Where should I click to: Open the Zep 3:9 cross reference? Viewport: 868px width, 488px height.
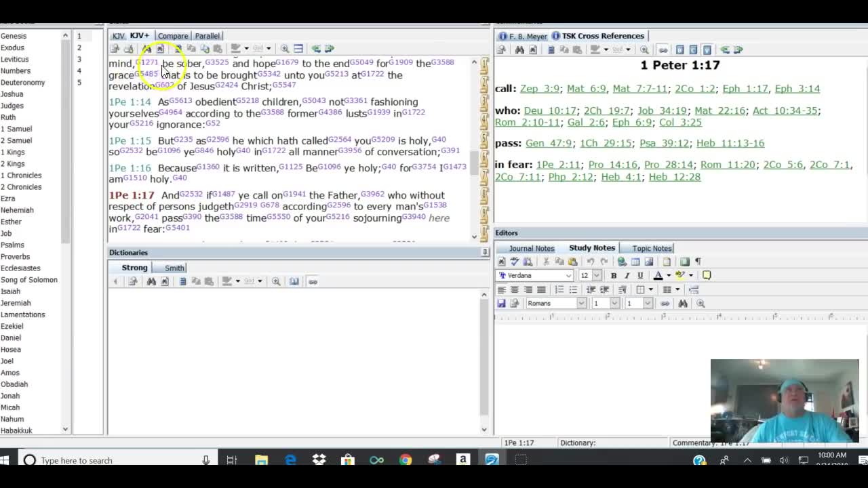540,89
